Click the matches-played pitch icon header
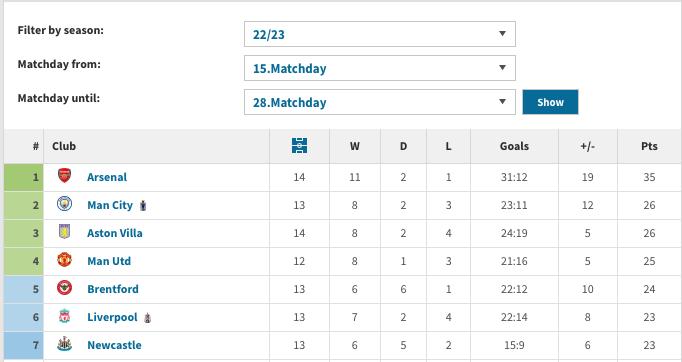The image size is (682, 362). point(299,146)
